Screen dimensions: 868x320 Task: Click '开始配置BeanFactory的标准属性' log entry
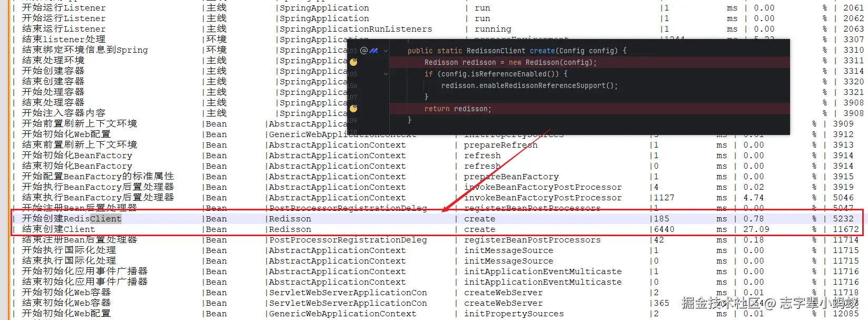[x=98, y=176]
